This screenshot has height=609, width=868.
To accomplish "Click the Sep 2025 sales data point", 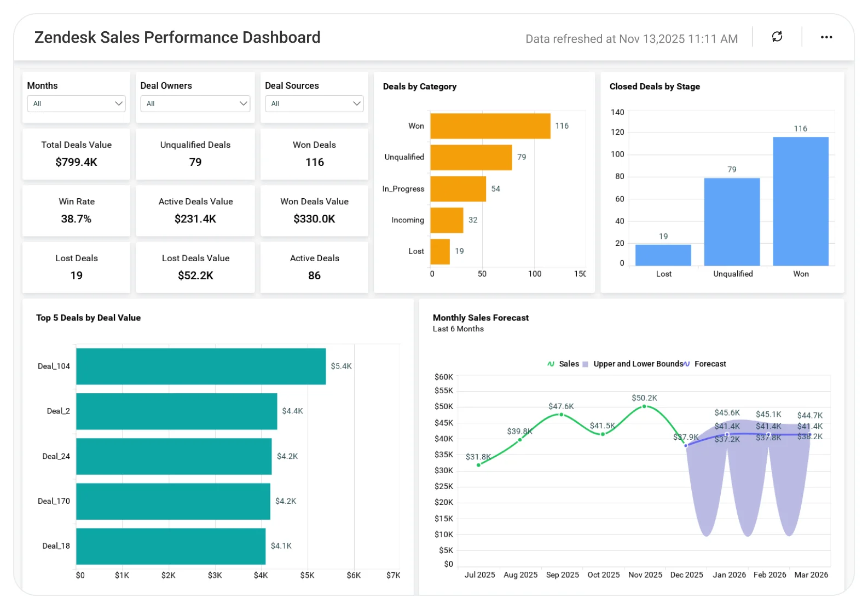I will pyautogui.click(x=561, y=415).
